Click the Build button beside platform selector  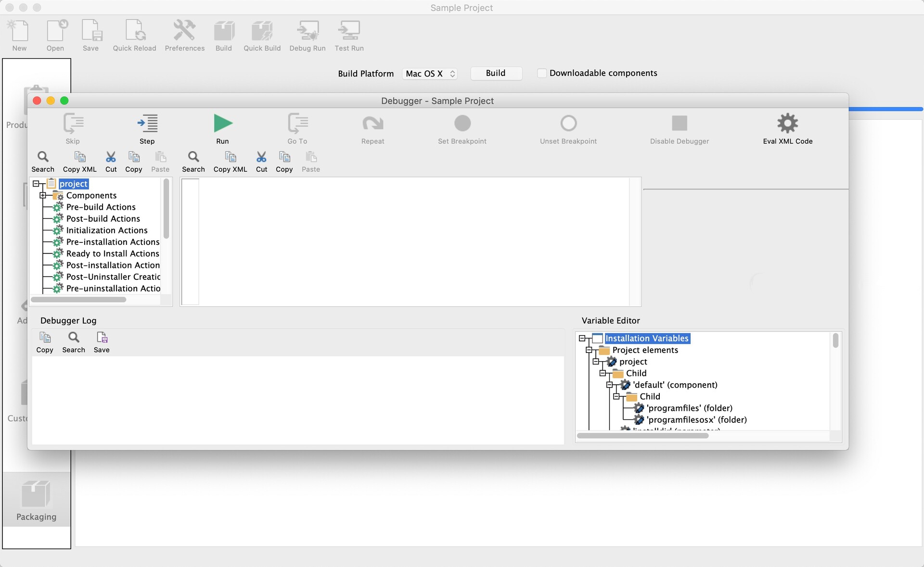pyautogui.click(x=496, y=73)
